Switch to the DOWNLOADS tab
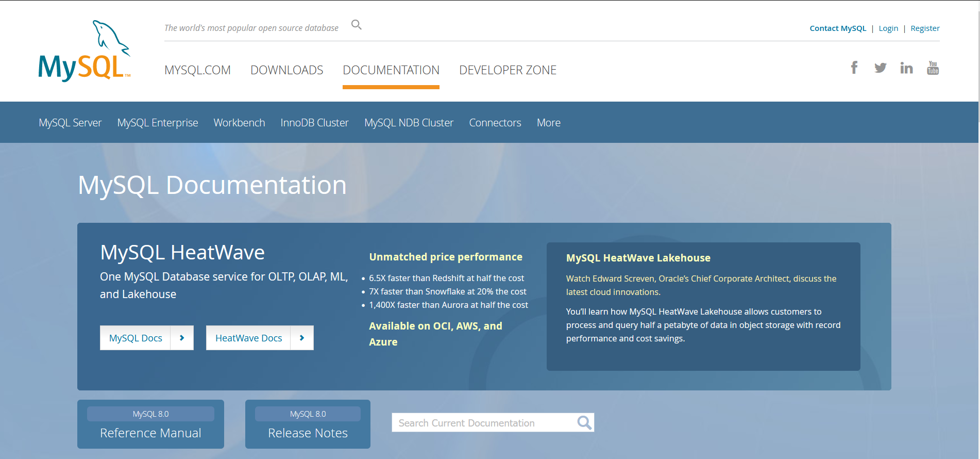Screen dimensions: 980x459 coord(286,70)
